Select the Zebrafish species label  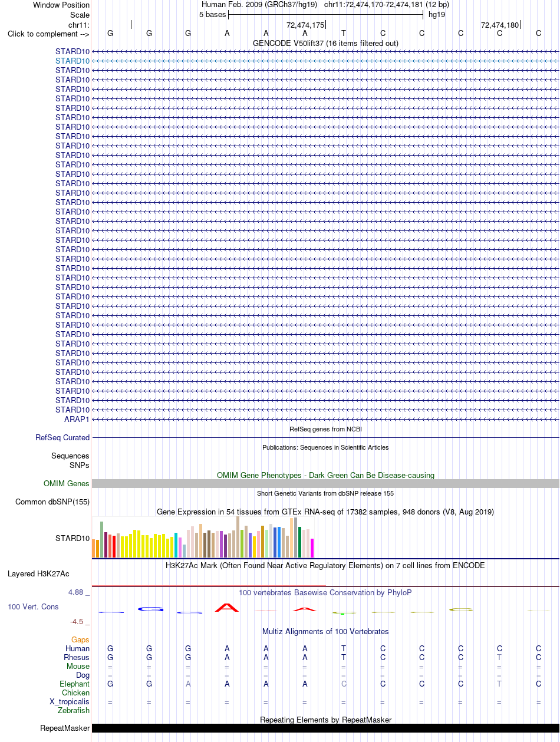coord(74,711)
